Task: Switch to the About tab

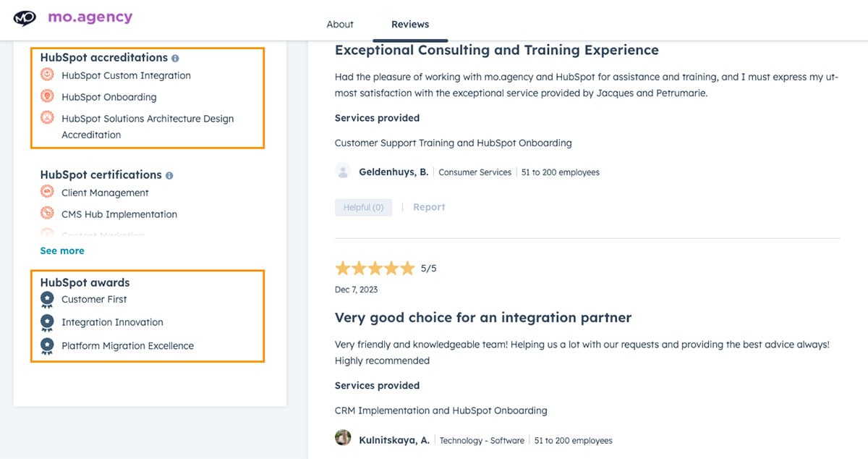Action: click(339, 24)
